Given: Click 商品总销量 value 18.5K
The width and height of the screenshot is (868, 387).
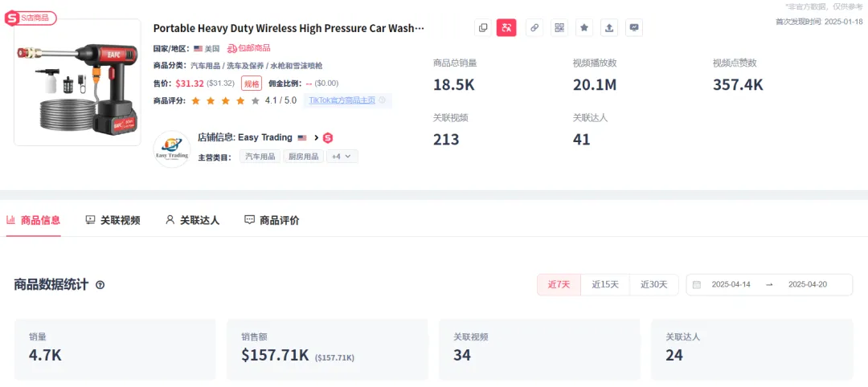Looking at the screenshot, I should 454,84.
